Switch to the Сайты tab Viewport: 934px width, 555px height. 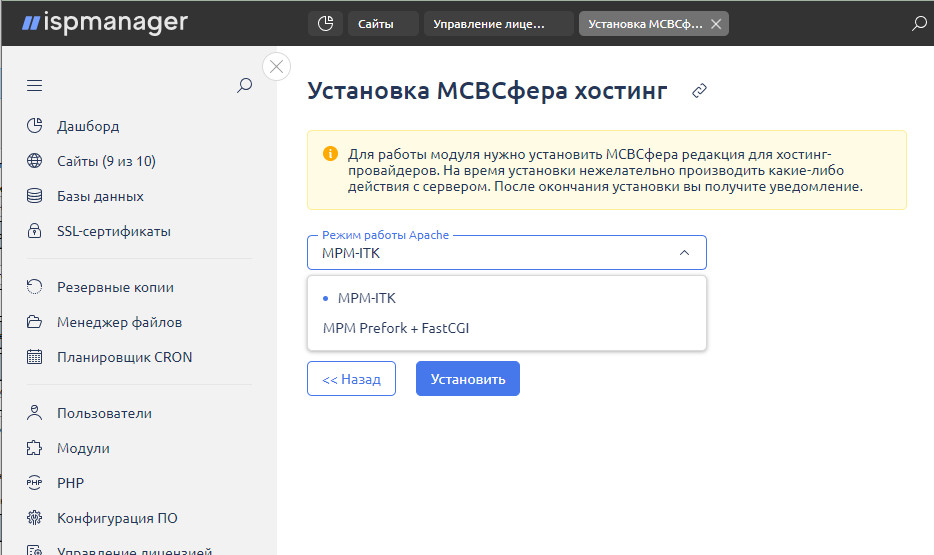(x=381, y=23)
